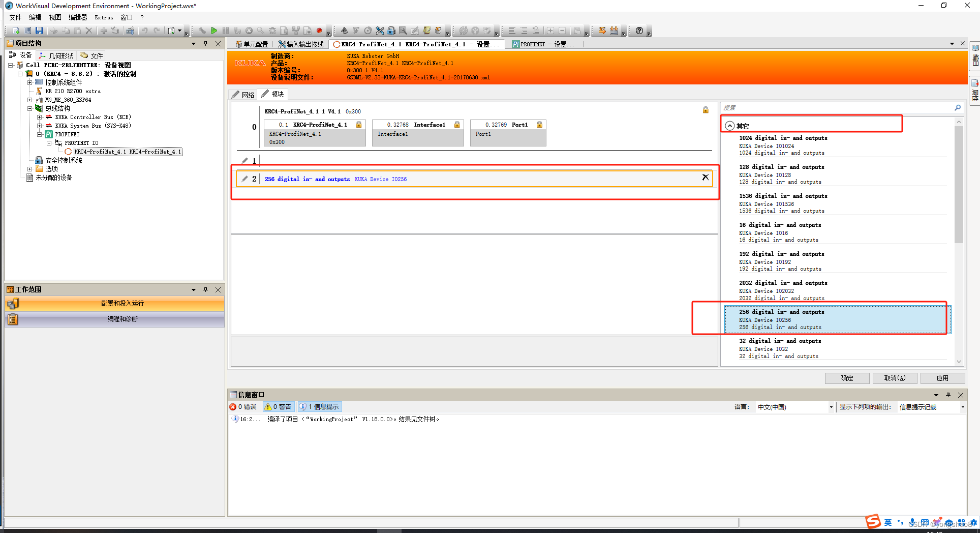
Task: Collapse the PROFINET tree node
Action: [x=39, y=134]
